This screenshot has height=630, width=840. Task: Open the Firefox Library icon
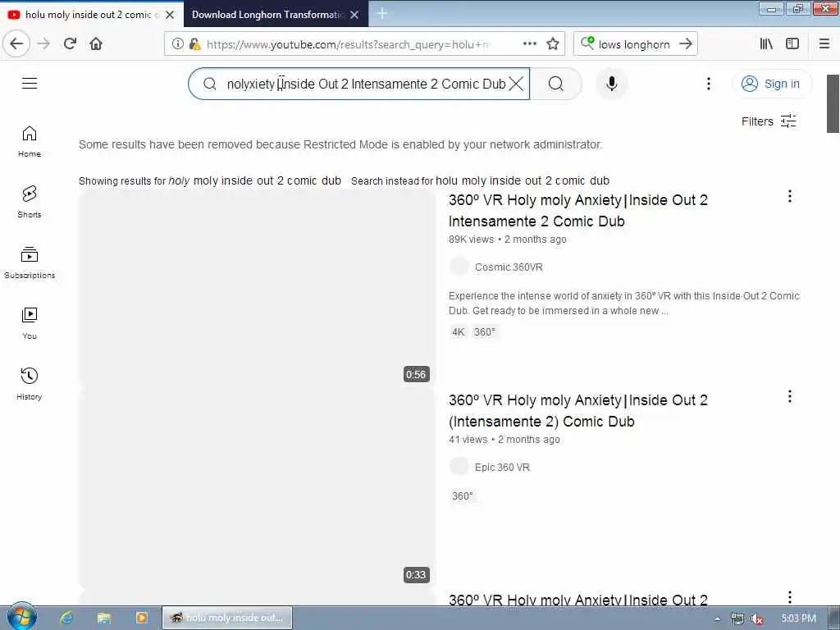pyautogui.click(x=766, y=43)
